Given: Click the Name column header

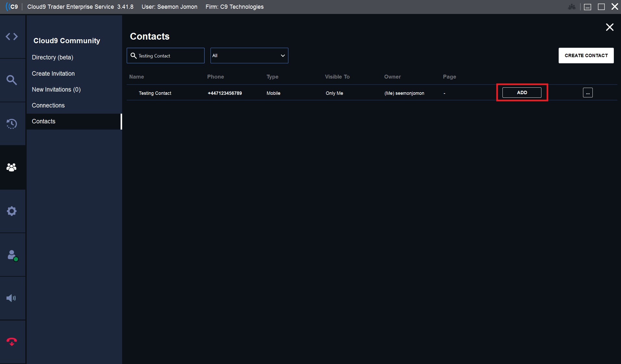Looking at the screenshot, I should click(x=136, y=77).
